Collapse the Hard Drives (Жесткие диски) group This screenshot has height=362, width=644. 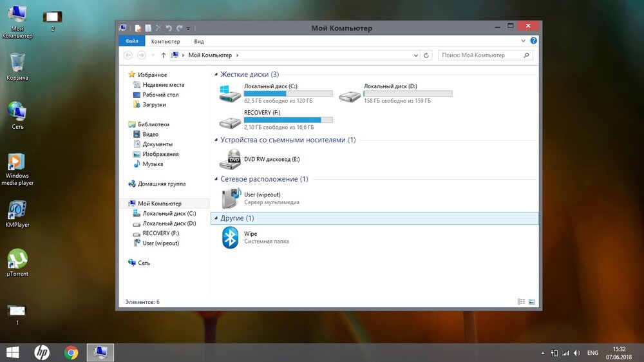(216, 75)
